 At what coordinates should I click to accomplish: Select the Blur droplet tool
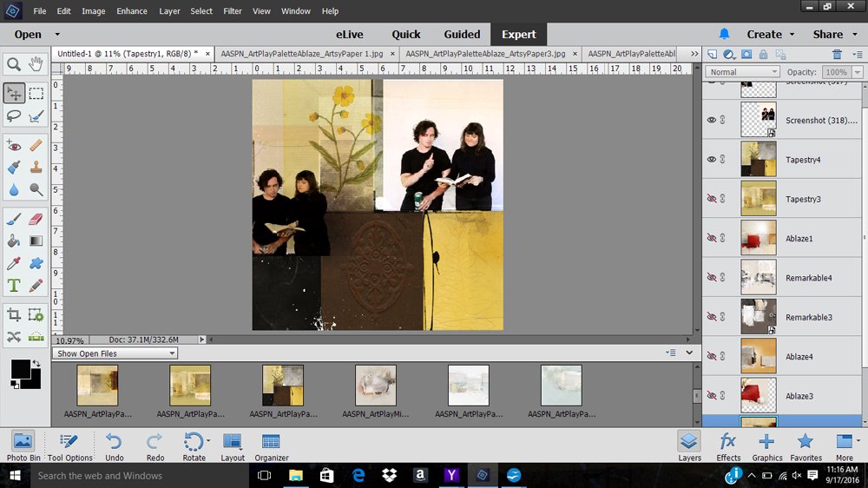tap(14, 189)
